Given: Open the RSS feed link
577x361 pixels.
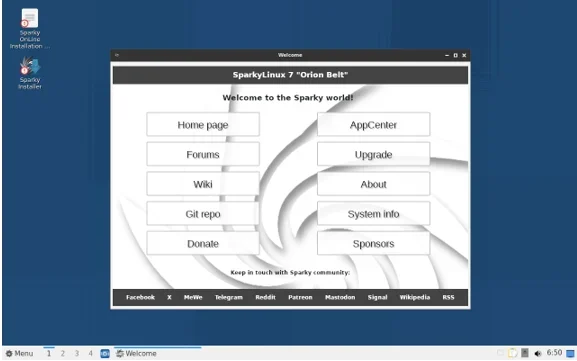Looking at the screenshot, I should 448,297.
